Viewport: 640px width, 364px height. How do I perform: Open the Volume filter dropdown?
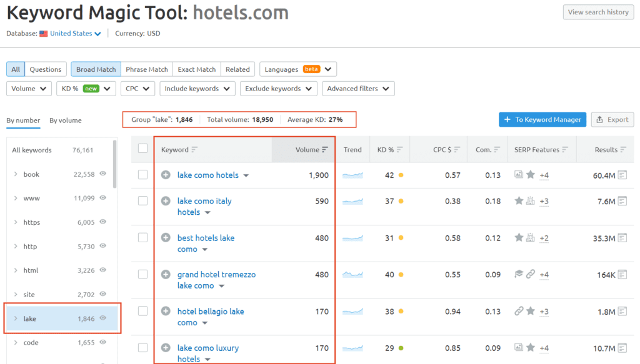coord(29,89)
